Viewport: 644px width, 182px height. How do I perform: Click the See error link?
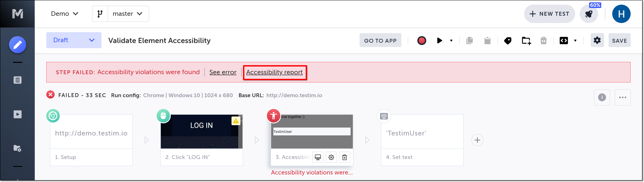pyautogui.click(x=223, y=72)
